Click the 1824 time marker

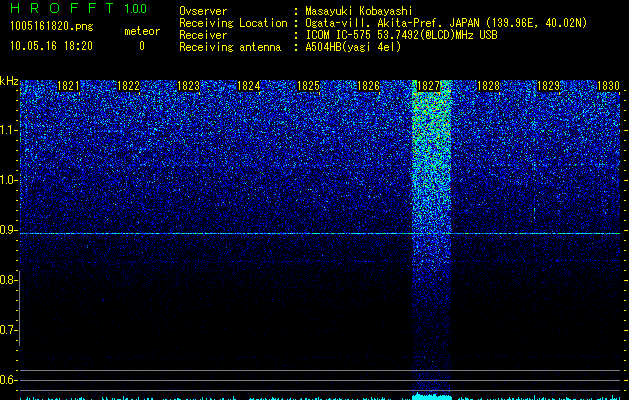248,86
